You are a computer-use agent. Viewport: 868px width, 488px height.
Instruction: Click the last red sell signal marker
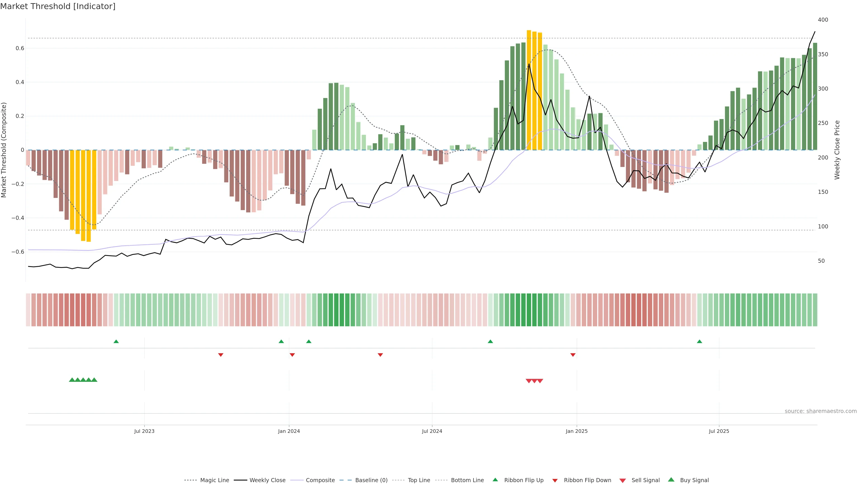540,381
